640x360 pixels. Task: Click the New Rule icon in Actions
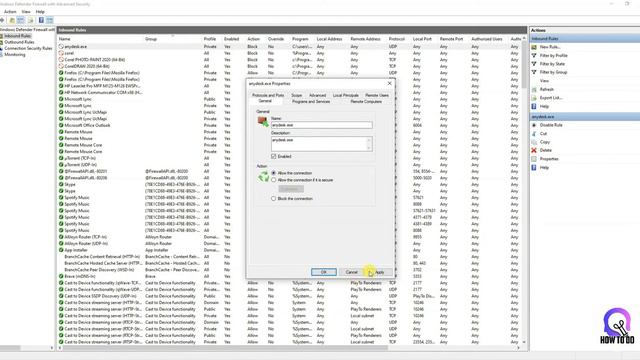click(x=534, y=47)
